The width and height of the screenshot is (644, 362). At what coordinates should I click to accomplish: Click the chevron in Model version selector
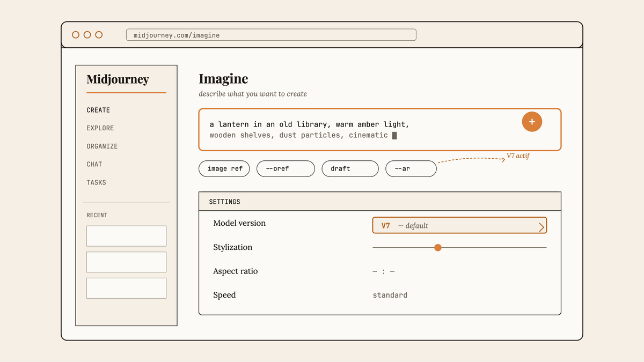[x=541, y=227]
